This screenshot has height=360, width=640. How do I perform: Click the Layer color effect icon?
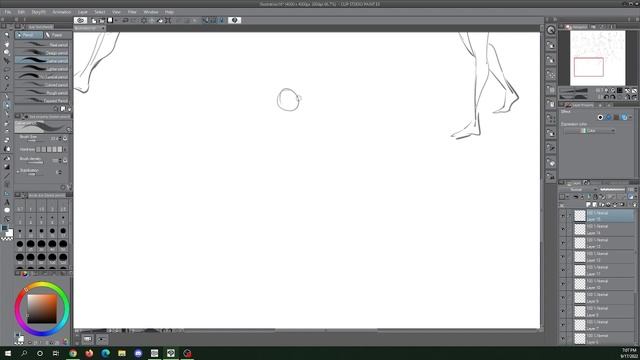[x=624, y=118]
